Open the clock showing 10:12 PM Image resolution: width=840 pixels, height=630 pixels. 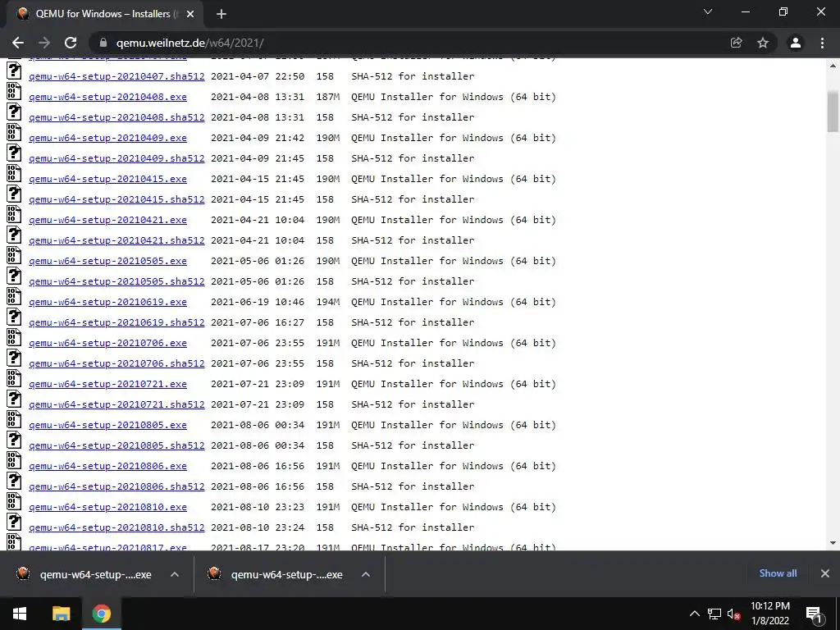pos(769,614)
